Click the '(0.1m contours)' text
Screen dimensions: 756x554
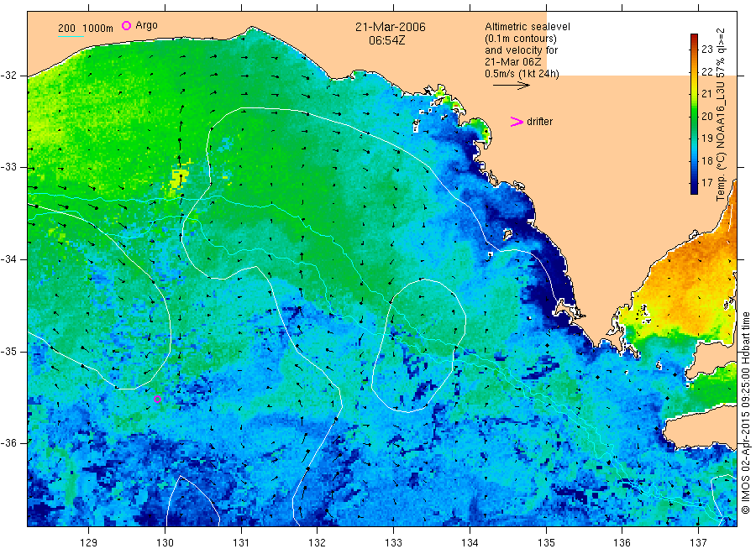(x=521, y=39)
